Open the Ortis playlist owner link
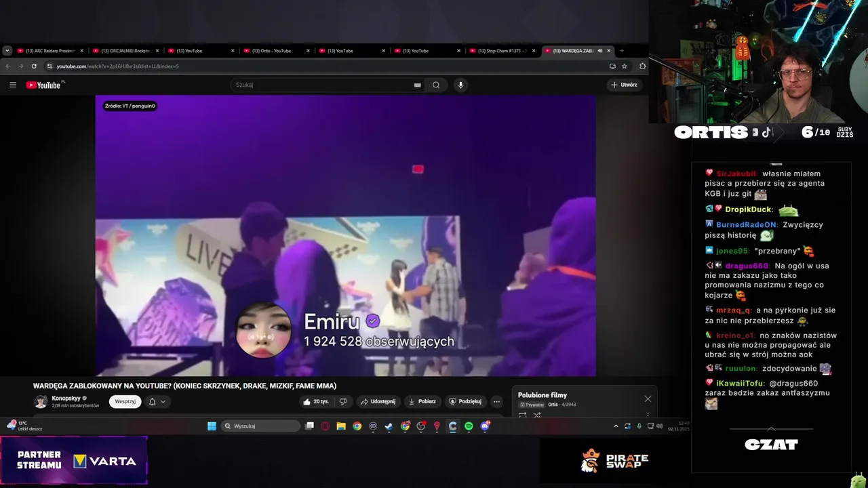The image size is (868, 488). [x=553, y=405]
